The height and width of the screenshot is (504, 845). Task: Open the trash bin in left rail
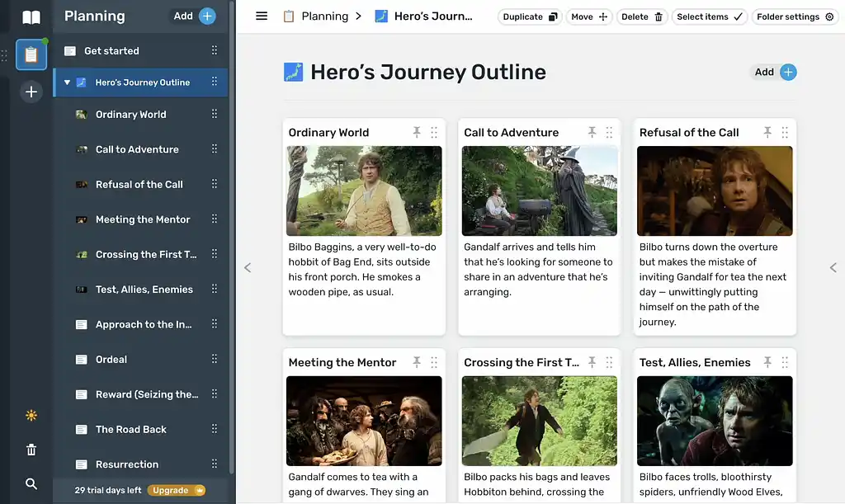31,450
